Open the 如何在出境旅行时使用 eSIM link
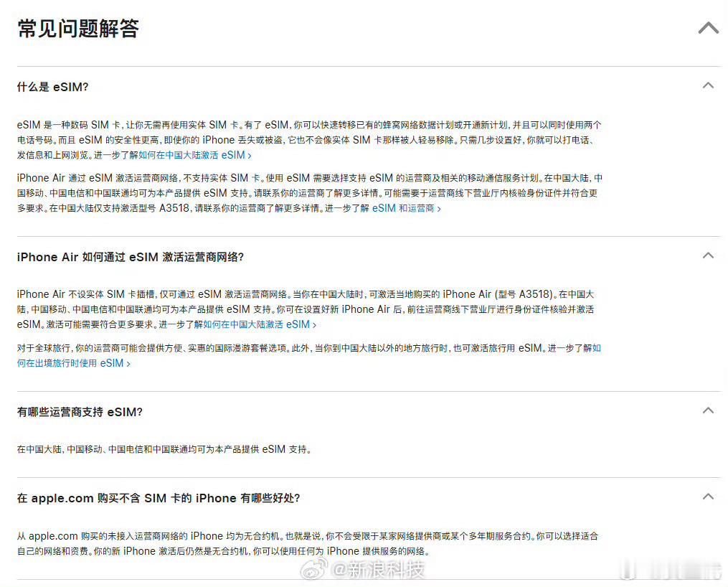 click(73, 363)
